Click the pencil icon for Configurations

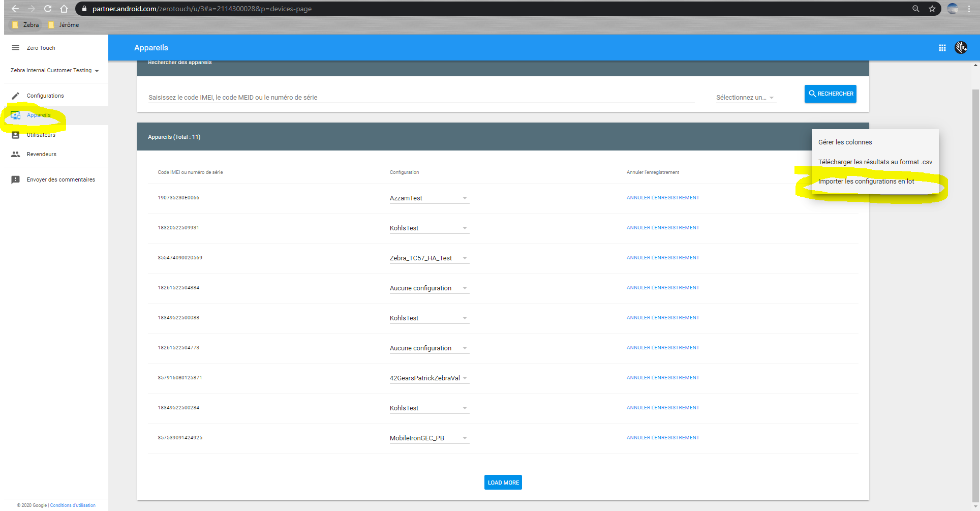click(x=16, y=96)
